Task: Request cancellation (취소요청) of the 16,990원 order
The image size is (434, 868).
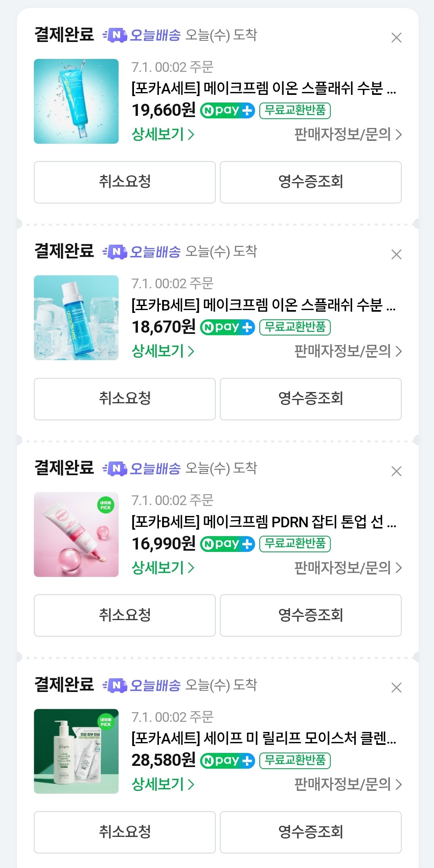Action: (125, 615)
